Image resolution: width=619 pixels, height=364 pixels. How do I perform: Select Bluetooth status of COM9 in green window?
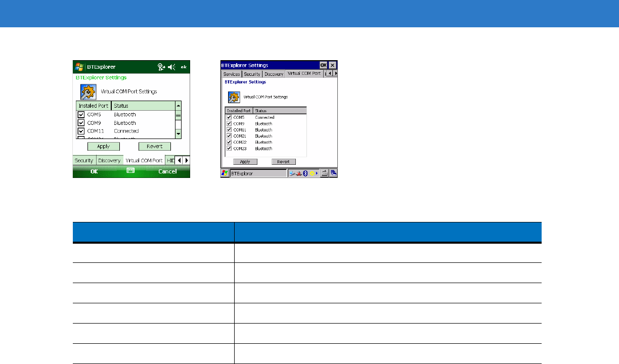125,123
